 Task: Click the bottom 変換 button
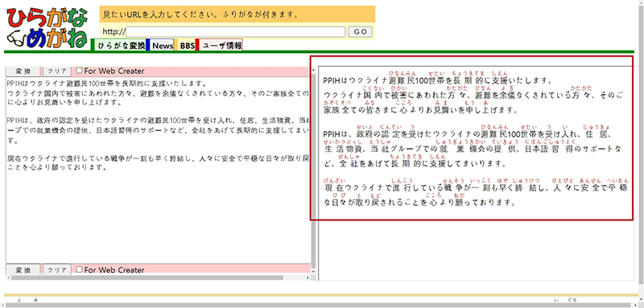click(x=23, y=270)
